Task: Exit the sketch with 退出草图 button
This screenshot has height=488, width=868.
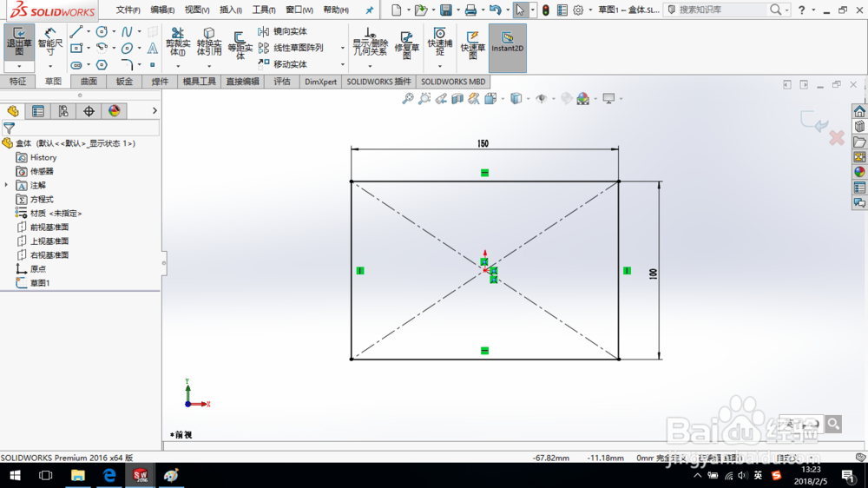Action: pos(19,42)
